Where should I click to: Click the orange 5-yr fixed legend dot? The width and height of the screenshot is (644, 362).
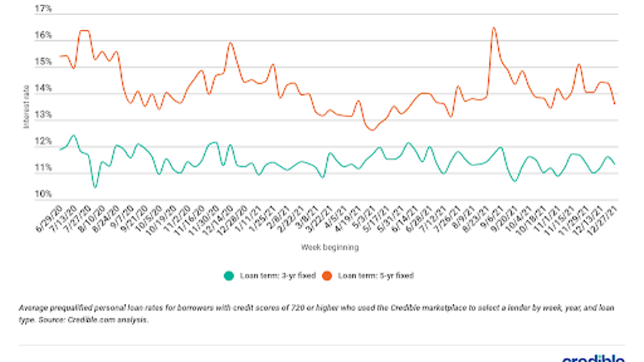click(x=327, y=275)
